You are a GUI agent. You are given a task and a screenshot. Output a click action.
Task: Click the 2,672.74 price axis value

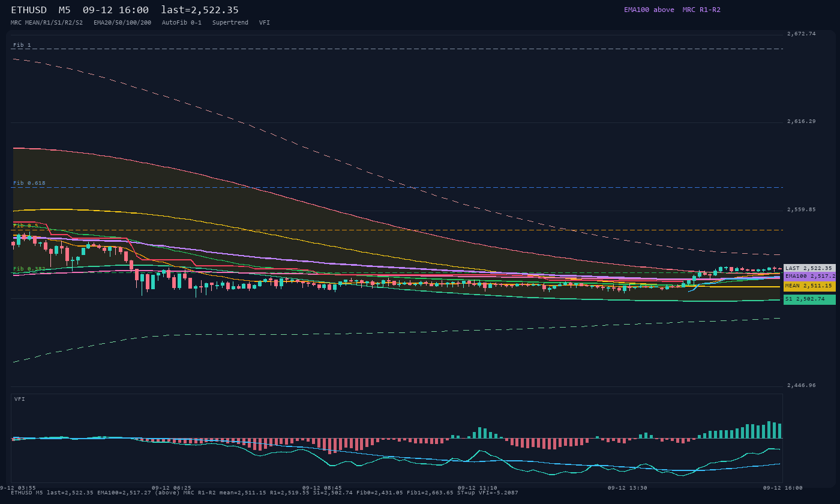(802, 34)
